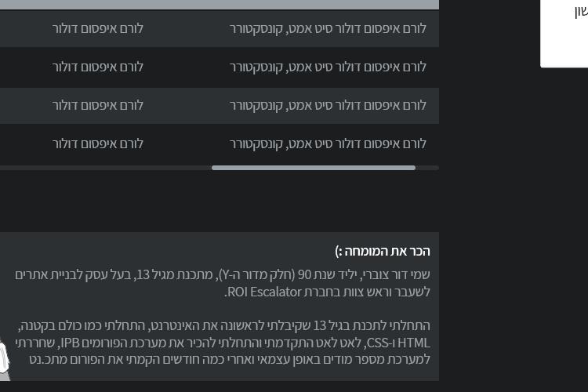Image resolution: width=588 pixels, height=392 pixels.
Task: Select the last row's 'לורם איפסום דולור סיט אמט' cell
Action: [x=328, y=144]
